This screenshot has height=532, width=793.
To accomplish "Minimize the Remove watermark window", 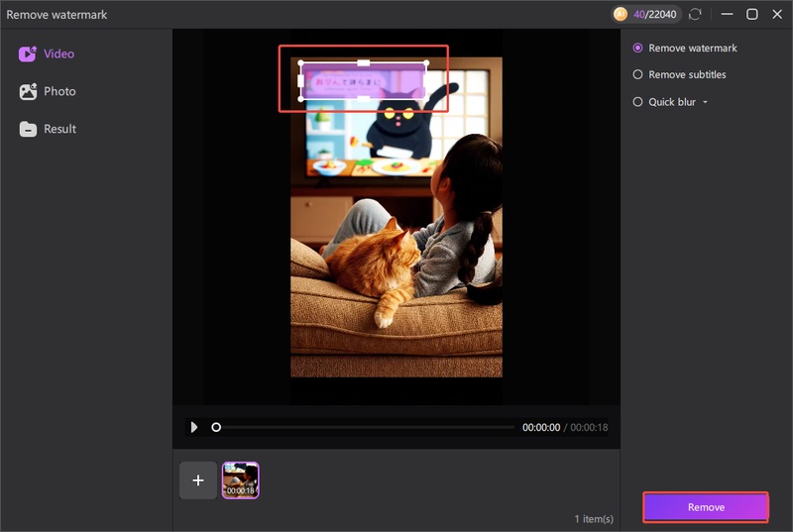I will click(x=728, y=15).
